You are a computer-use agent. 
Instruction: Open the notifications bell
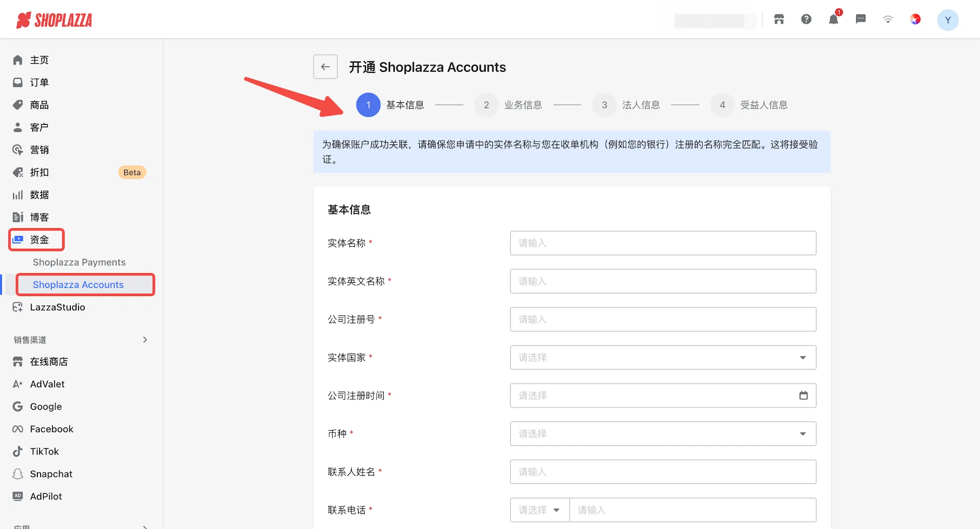pos(834,19)
